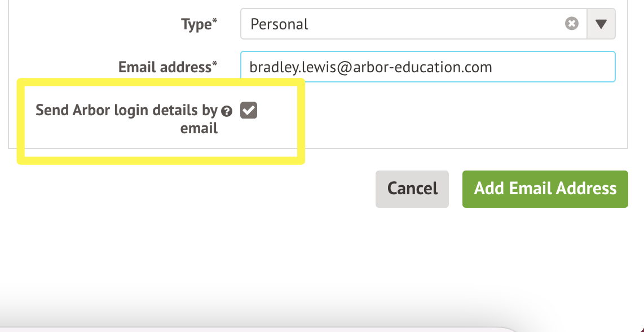Dismiss the form with Cancel
The height and width of the screenshot is (332, 644).
pyautogui.click(x=412, y=189)
